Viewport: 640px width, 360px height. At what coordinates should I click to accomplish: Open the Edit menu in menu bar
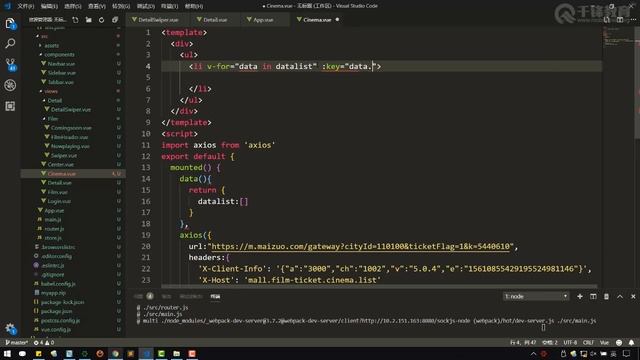point(49,6)
